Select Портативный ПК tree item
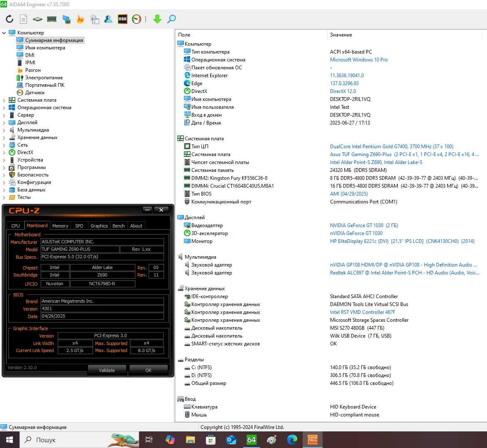The width and height of the screenshot is (487, 448). (45, 85)
